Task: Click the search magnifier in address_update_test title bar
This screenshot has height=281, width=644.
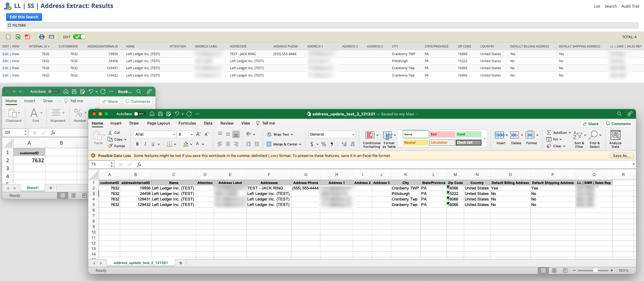Action: point(619,114)
